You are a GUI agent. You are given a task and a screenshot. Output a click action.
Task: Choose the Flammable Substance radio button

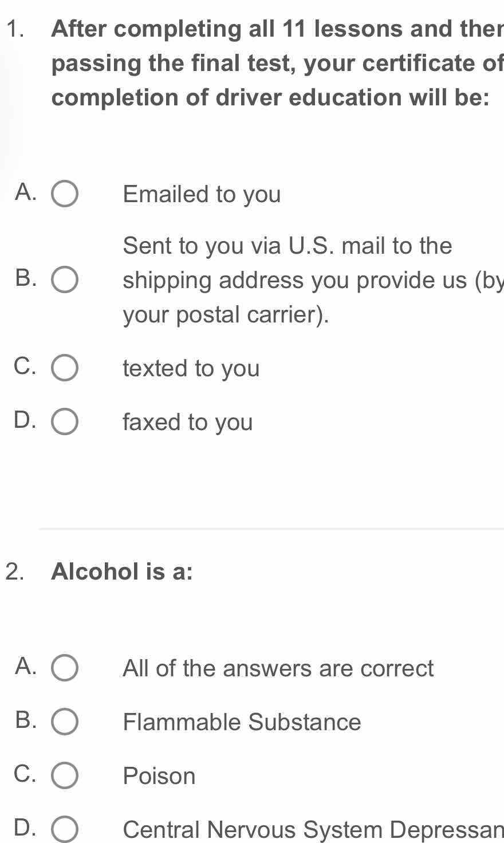(65, 722)
